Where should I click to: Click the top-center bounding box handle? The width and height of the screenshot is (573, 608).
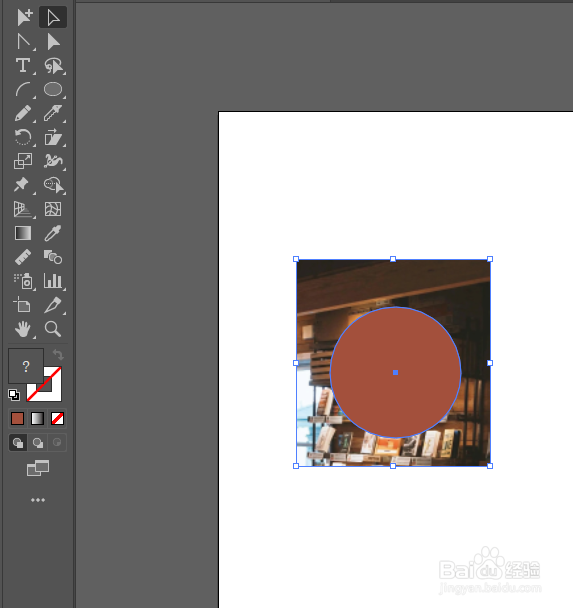pos(393,259)
